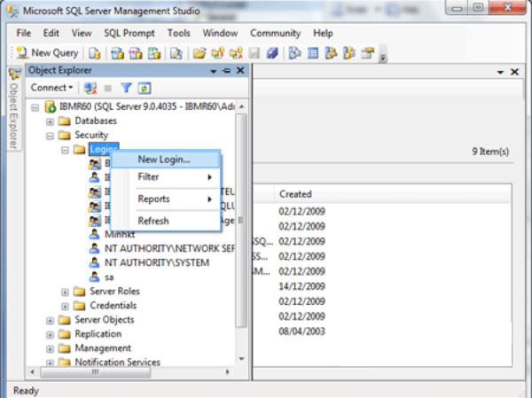Select the NT AUTHORITY\SYSTEM login
Screen dimensions: 532x398
point(156,262)
